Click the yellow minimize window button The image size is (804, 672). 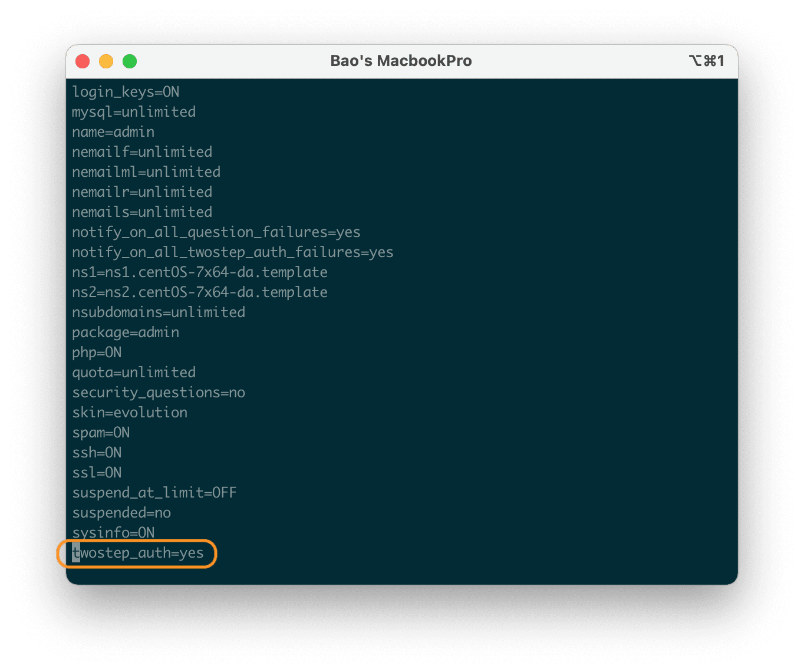[x=106, y=61]
